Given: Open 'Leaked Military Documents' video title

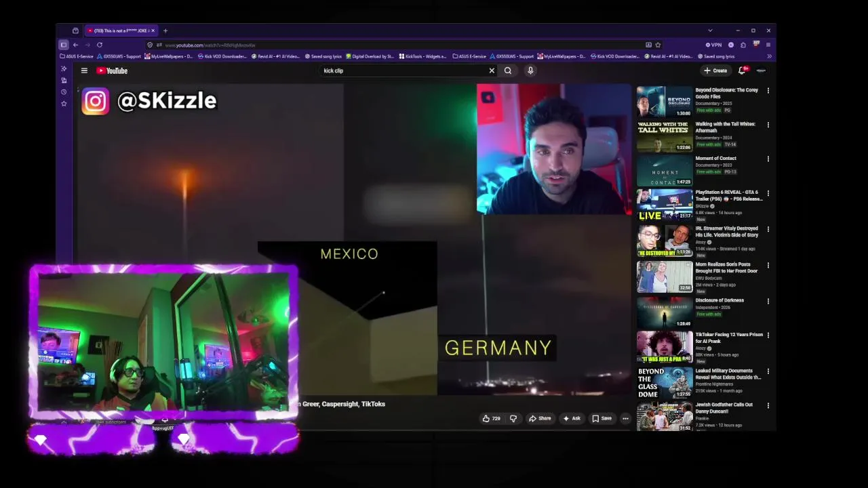Looking at the screenshot, I should pos(728,374).
